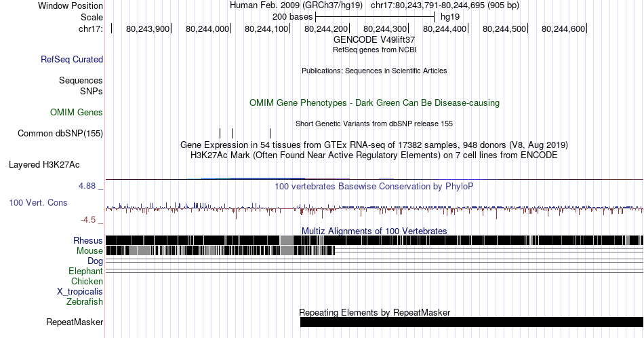Image resolution: width=644 pixels, height=338 pixels.
Task: Click the middle Common dbSNP variant tick
Action: (232, 133)
